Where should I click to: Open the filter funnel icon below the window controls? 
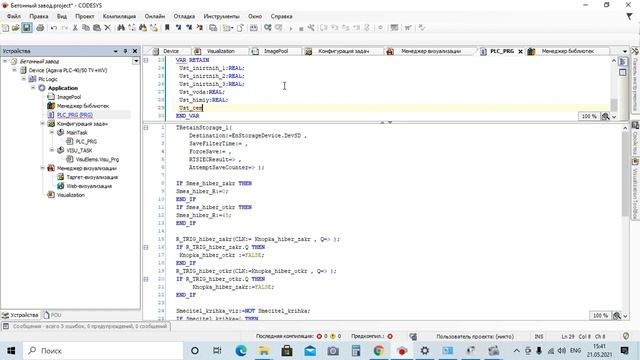pyautogui.click(x=629, y=16)
